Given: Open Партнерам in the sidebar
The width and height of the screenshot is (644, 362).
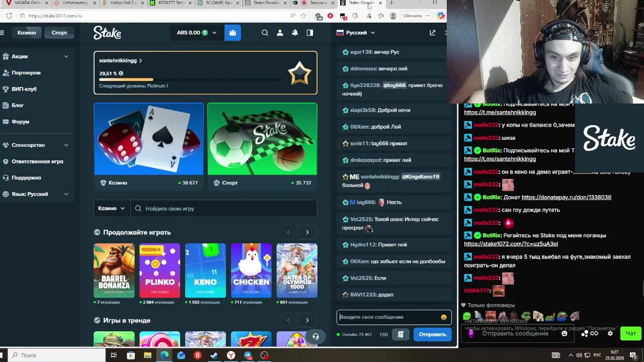Looking at the screenshot, I should [26, 73].
